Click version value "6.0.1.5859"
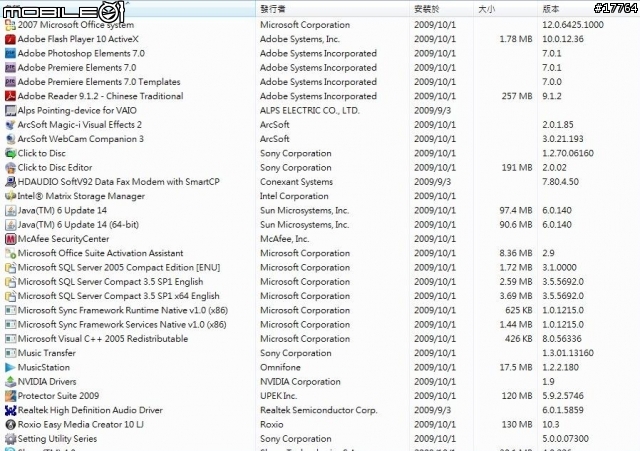The width and height of the screenshot is (640, 451). click(563, 410)
